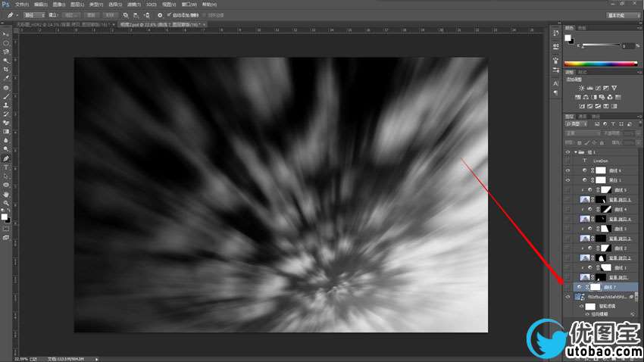The width and height of the screenshot is (644, 362).
Task: Open the layer filter kind dropdown
Action: coord(577,124)
